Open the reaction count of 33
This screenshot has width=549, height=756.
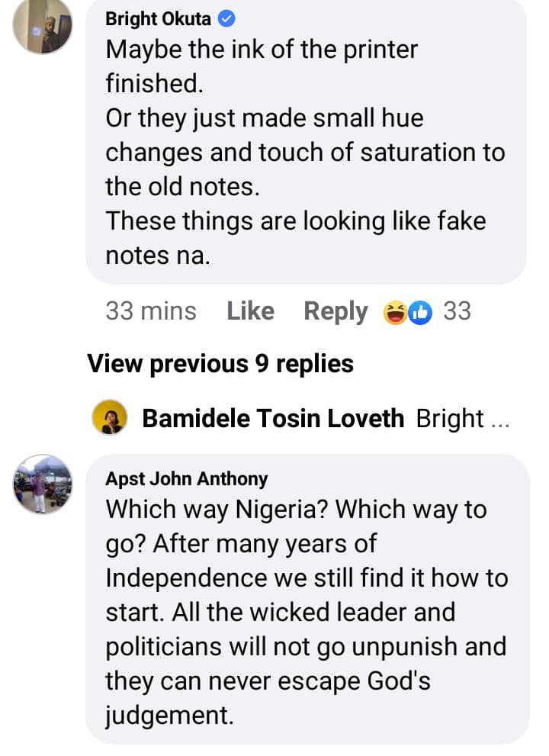pos(457,311)
